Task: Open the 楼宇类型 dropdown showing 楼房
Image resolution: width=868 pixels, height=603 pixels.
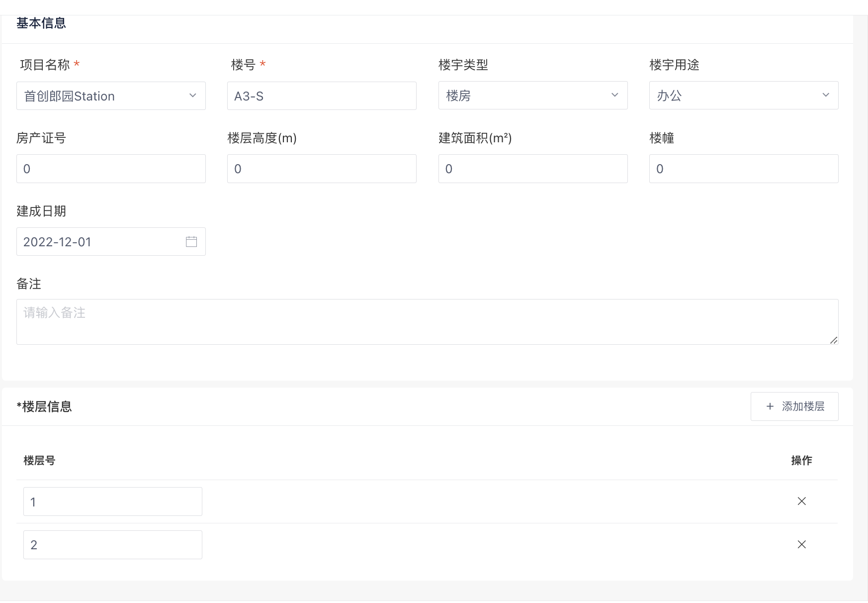Action: tap(532, 96)
